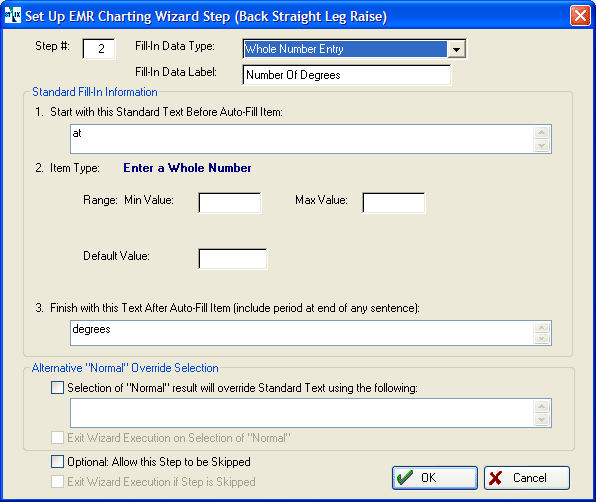Image resolution: width=596 pixels, height=502 pixels.
Task: Focus the Min Value range field
Action: (x=230, y=203)
